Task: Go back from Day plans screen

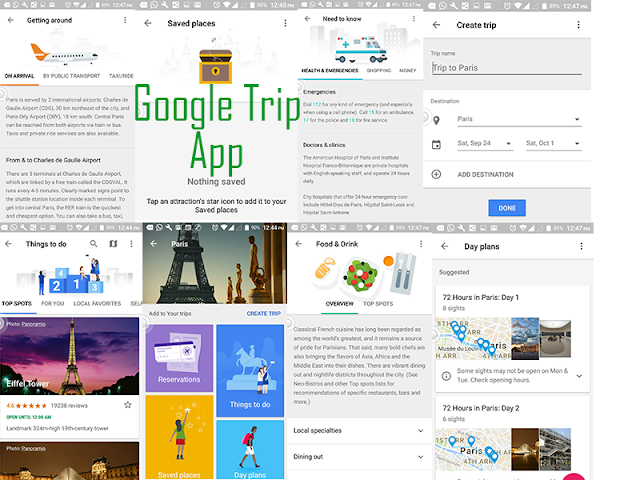Action: [x=445, y=246]
